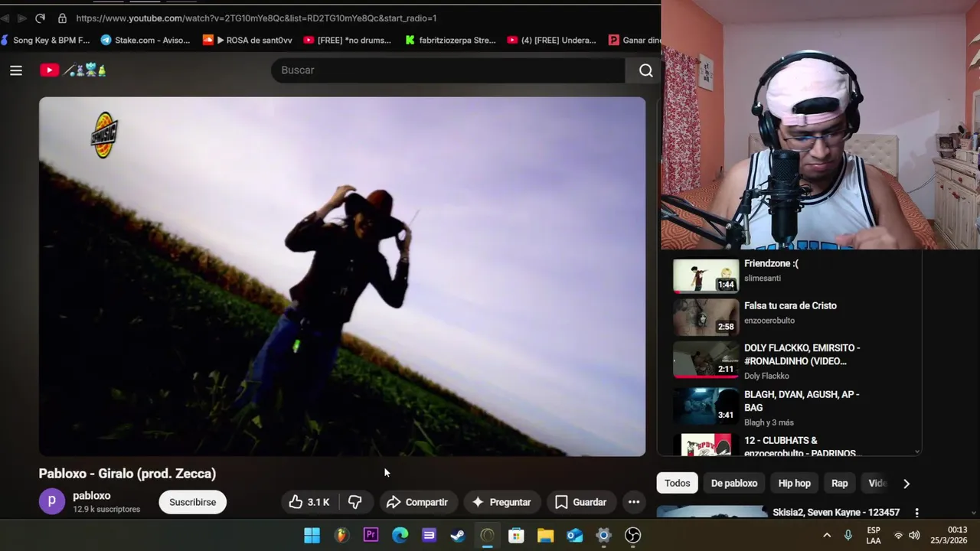980x551 pixels.
Task: Click the channel logo watermark in video
Action: click(105, 135)
